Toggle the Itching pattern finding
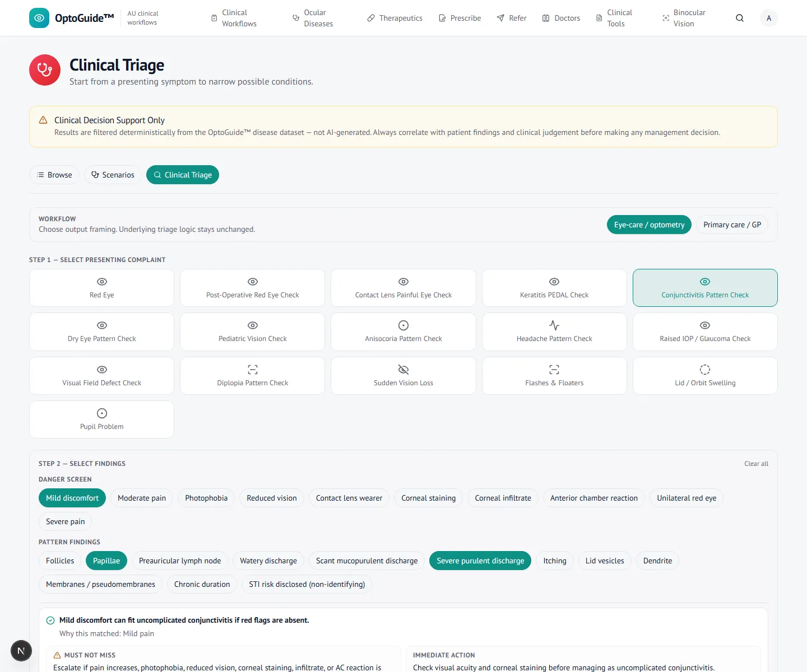Image resolution: width=807 pixels, height=672 pixels. 555,561
